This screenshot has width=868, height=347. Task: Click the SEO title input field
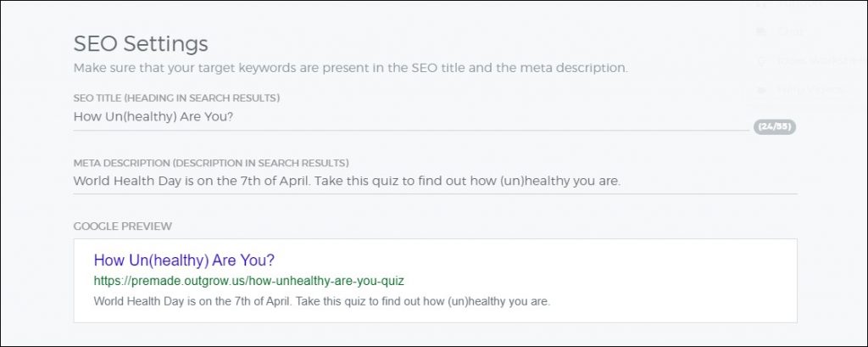click(407, 117)
